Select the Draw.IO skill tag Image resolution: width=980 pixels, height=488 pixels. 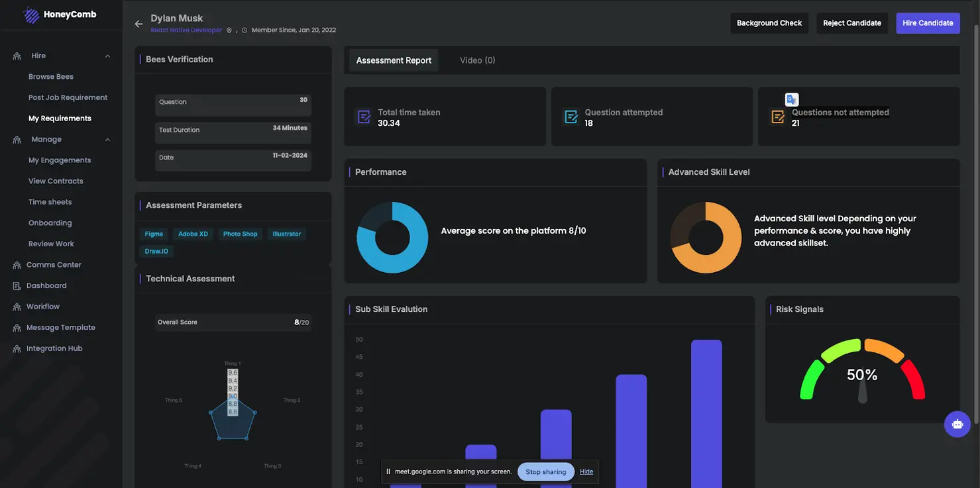[156, 252]
